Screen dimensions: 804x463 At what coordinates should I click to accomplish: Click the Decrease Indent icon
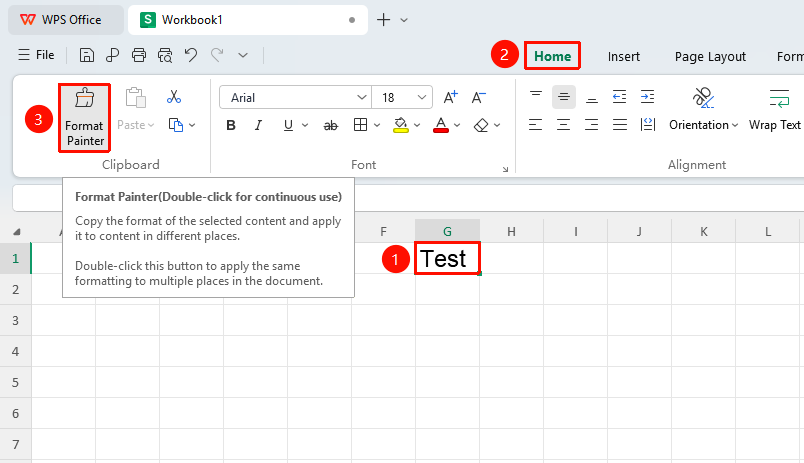click(619, 97)
